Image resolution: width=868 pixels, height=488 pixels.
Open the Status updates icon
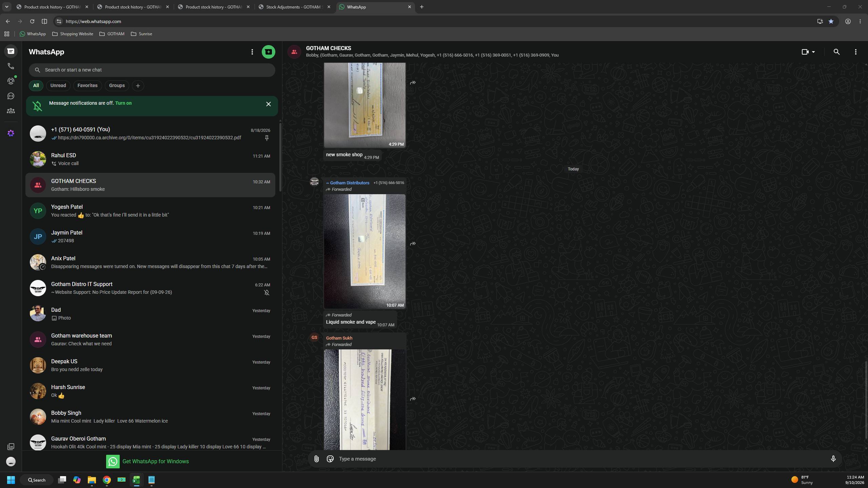coord(11,81)
